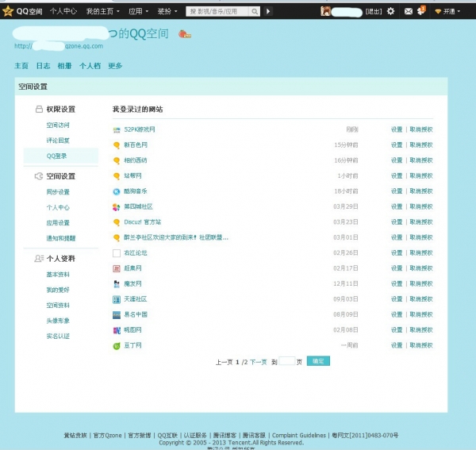Screen dimensions: 476x450
Task: Select 评论回复 in sidebar
Action: click(x=58, y=140)
